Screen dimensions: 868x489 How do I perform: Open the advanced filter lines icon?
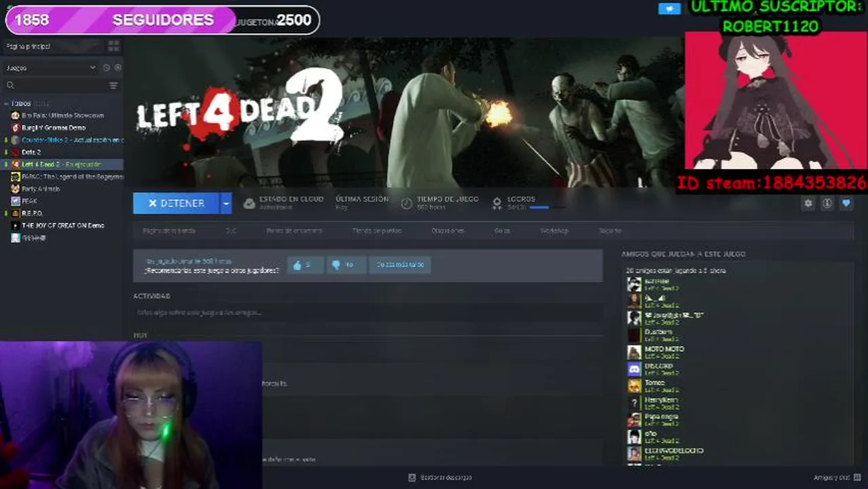(113, 86)
